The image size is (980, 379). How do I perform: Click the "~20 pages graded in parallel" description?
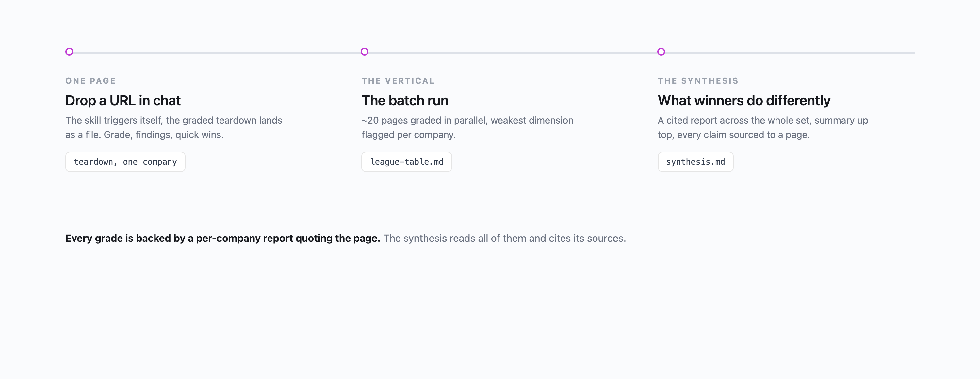tap(467, 127)
